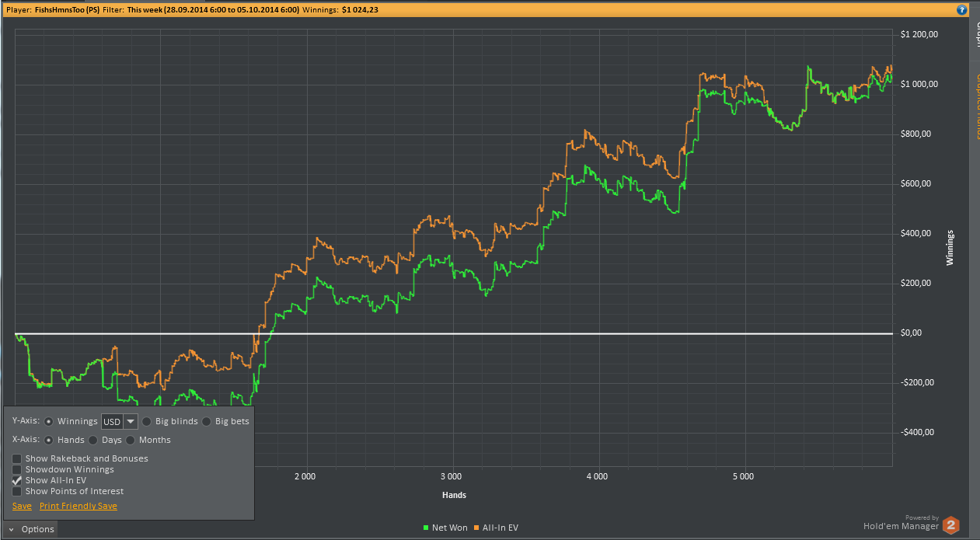Click the player name FishsHmnsToo (PS)
Image resolution: width=980 pixels, height=540 pixels.
67,10
